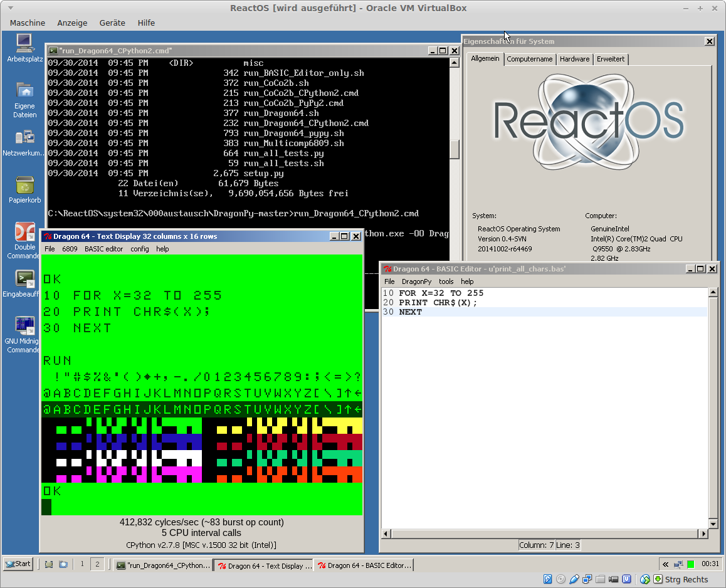Click scroll down arrow in BASIC Editor
The height and width of the screenshot is (588, 726).
tap(713, 523)
